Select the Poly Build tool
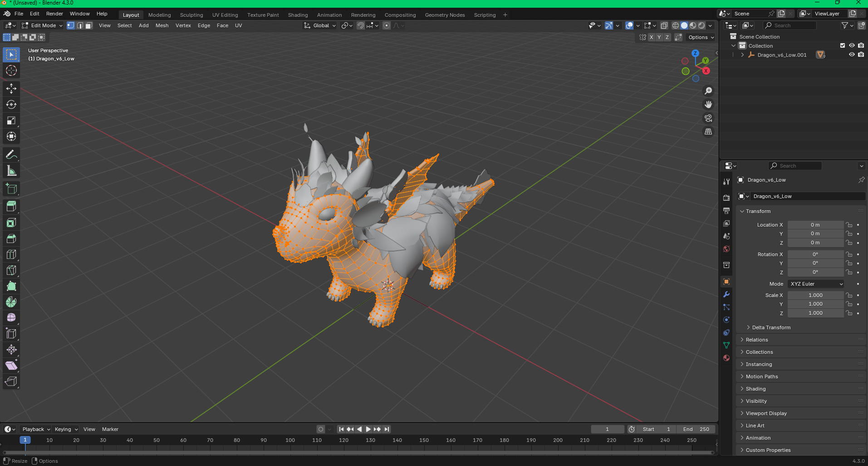868x466 pixels. coord(11,286)
